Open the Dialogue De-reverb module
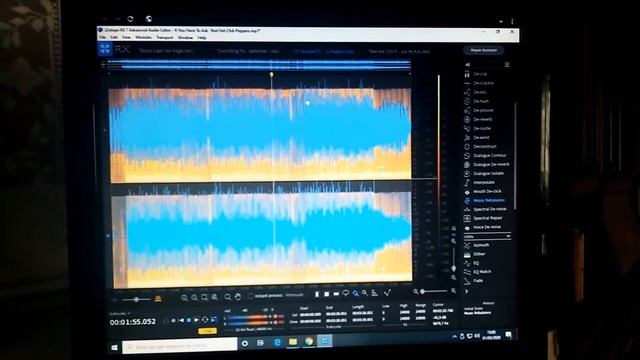 pos(491,164)
